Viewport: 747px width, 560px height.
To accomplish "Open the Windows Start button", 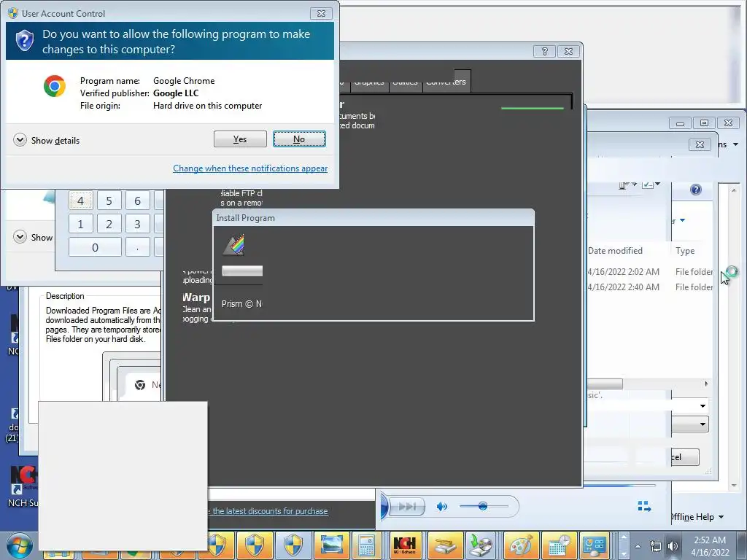I will (x=19, y=546).
